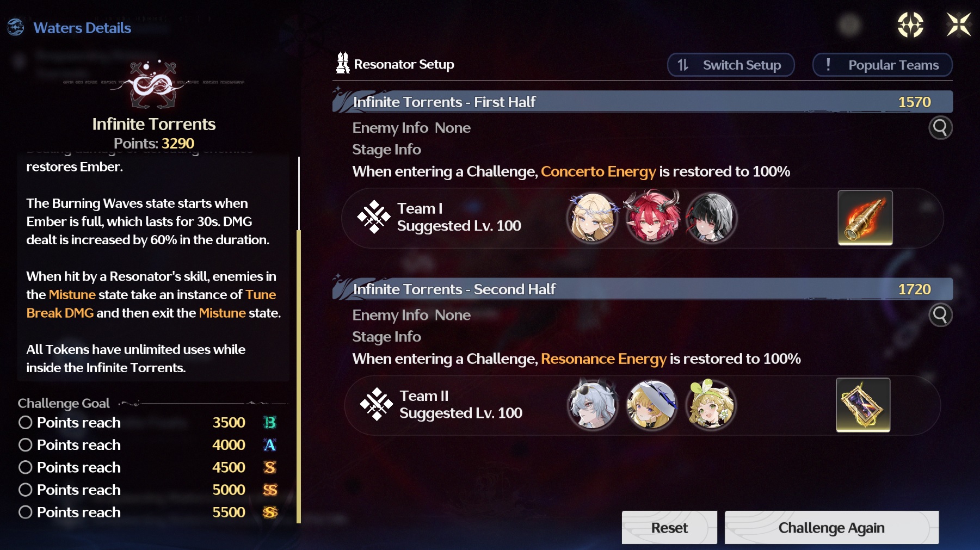Inspect First Half enemy info magnifier
The height and width of the screenshot is (550, 980).
point(940,128)
